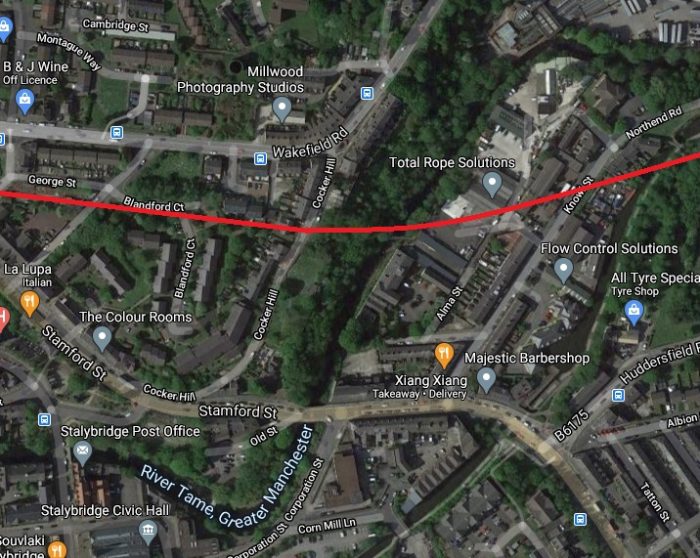The height and width of the screenshot is (558, 700).
Task: Open The Colour Rooms map pin
Action: click(102, 338)
